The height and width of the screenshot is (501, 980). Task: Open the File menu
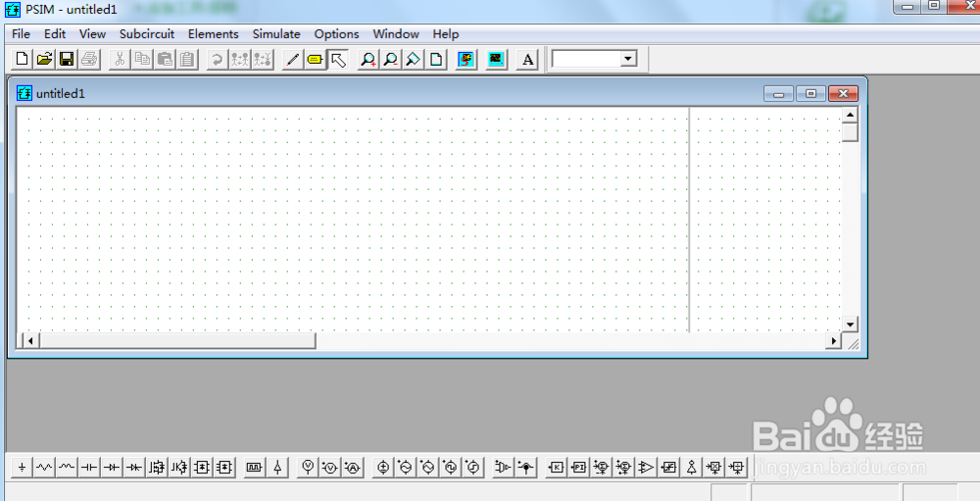pyautogui.click(x=21, y=33)
